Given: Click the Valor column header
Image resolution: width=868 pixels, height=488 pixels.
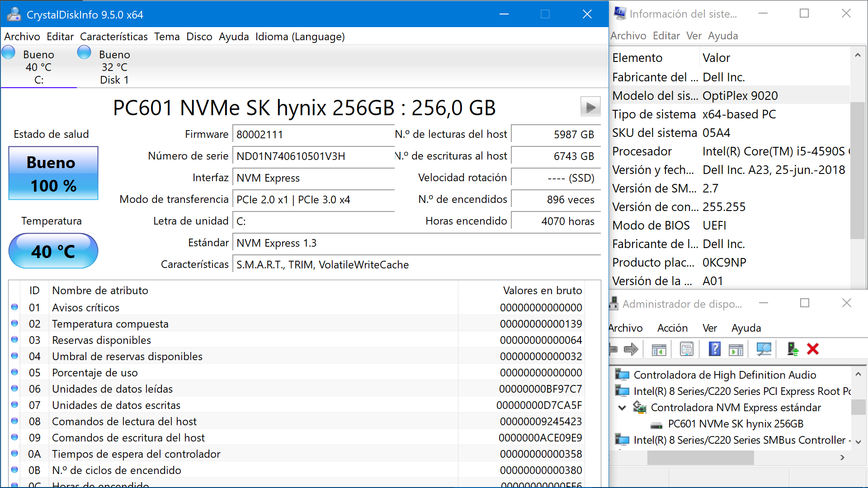Looking at the screenshot, I should coord(774,58).
